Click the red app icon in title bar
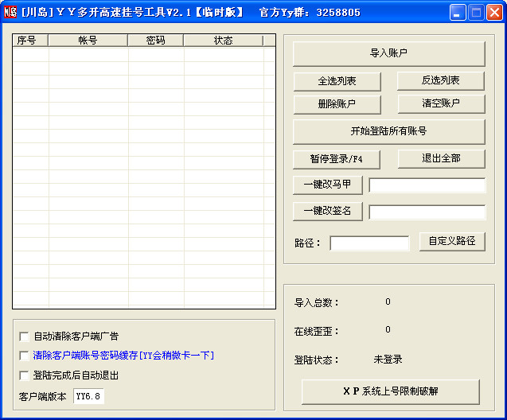Screen dimensions: 507x420 (x=10, y=12)
